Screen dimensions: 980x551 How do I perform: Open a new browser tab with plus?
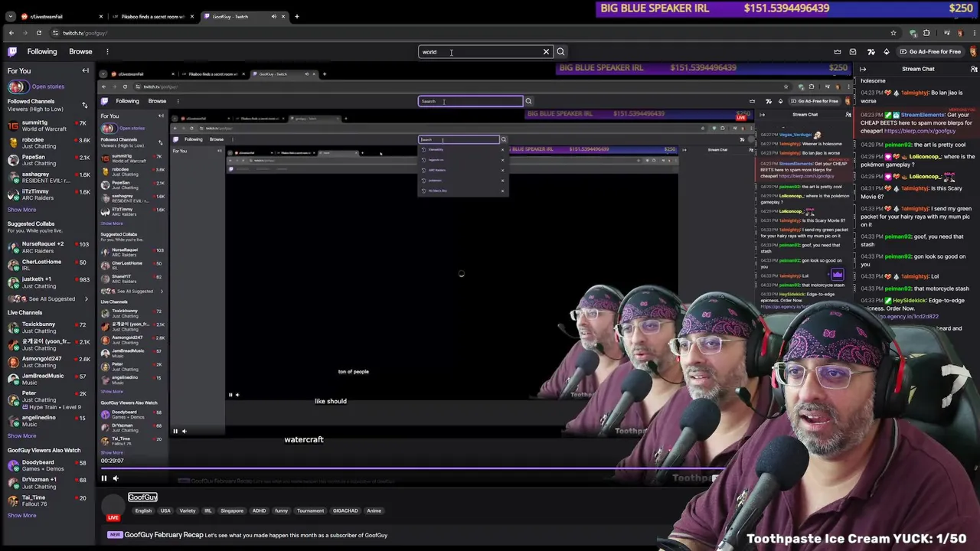(x=297, y=16)
